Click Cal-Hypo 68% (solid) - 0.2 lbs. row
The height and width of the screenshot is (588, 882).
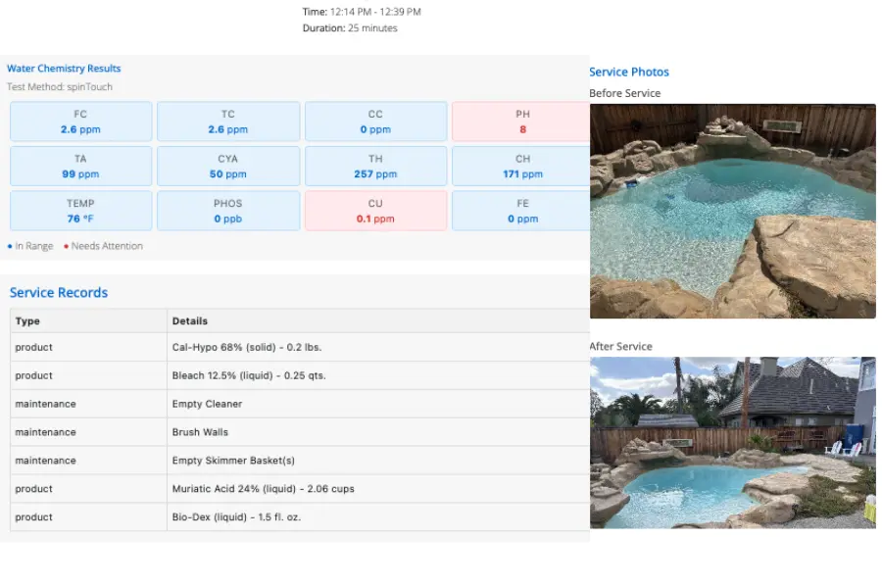pyautogui.click(x=300, y=347)
